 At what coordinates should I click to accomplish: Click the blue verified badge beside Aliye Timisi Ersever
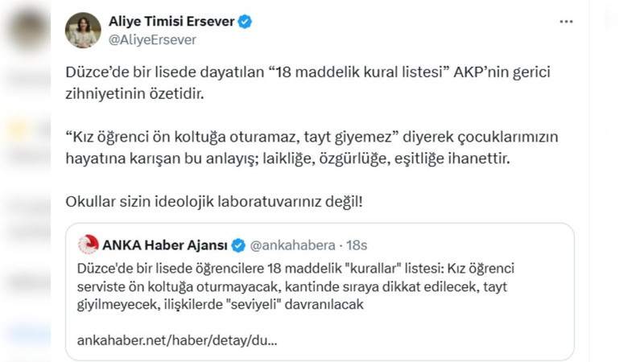[245, 22]
